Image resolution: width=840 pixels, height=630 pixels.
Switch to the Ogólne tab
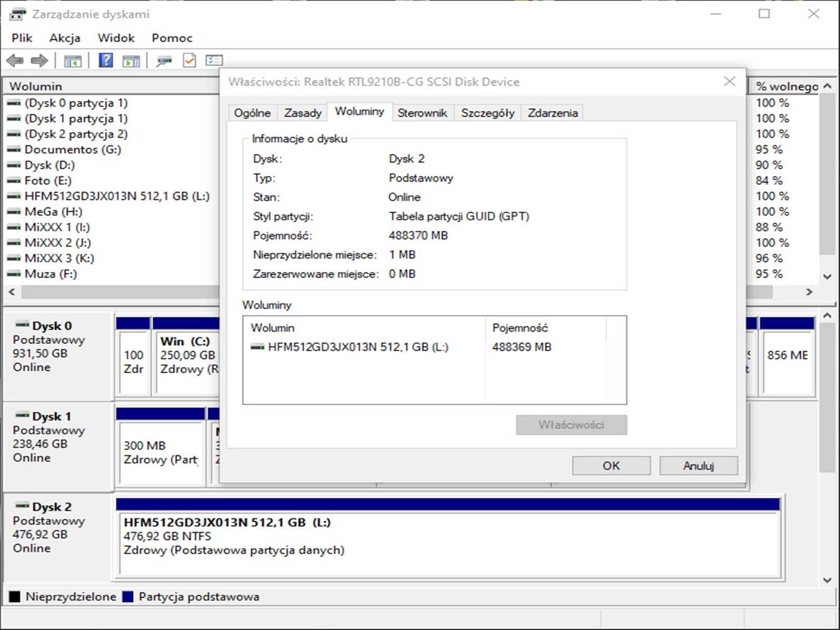point(253,113)
